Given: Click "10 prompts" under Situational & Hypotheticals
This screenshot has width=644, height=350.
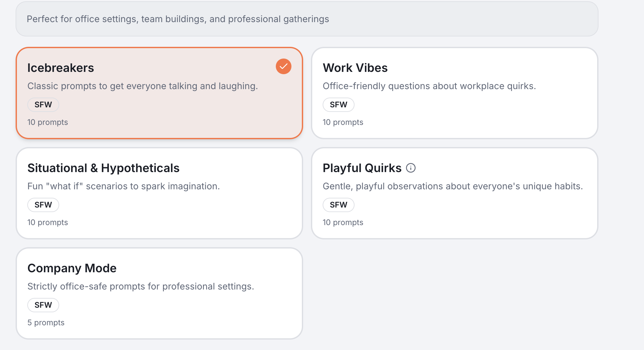Looking at the screenshot, I should (x=47, y=222).
